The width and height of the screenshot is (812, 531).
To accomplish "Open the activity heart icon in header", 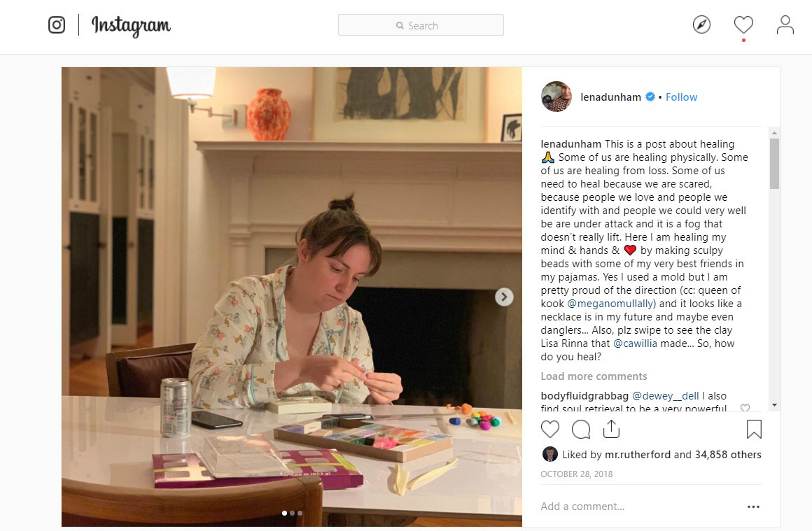I will (x=743, y=25).
